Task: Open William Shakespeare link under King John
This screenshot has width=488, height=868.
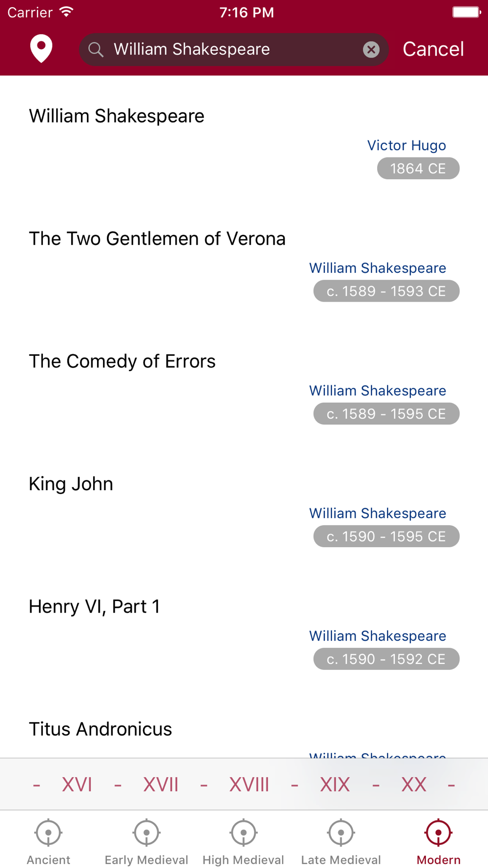Action: (x=378, y=514)
